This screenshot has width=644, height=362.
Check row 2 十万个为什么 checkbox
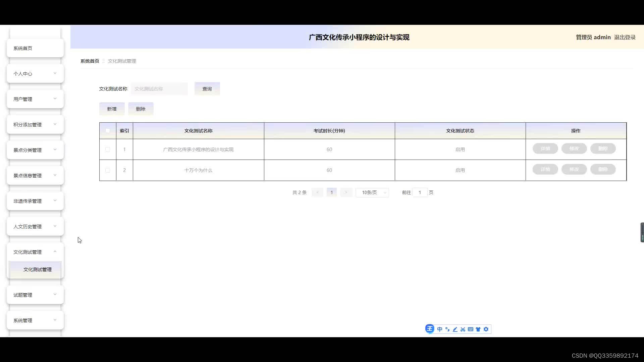tap(108, 170)
